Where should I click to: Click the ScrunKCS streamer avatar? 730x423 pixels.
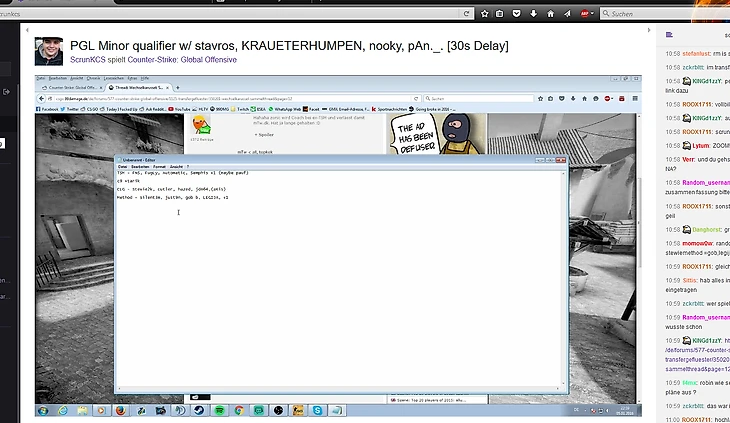click(49, 51)
